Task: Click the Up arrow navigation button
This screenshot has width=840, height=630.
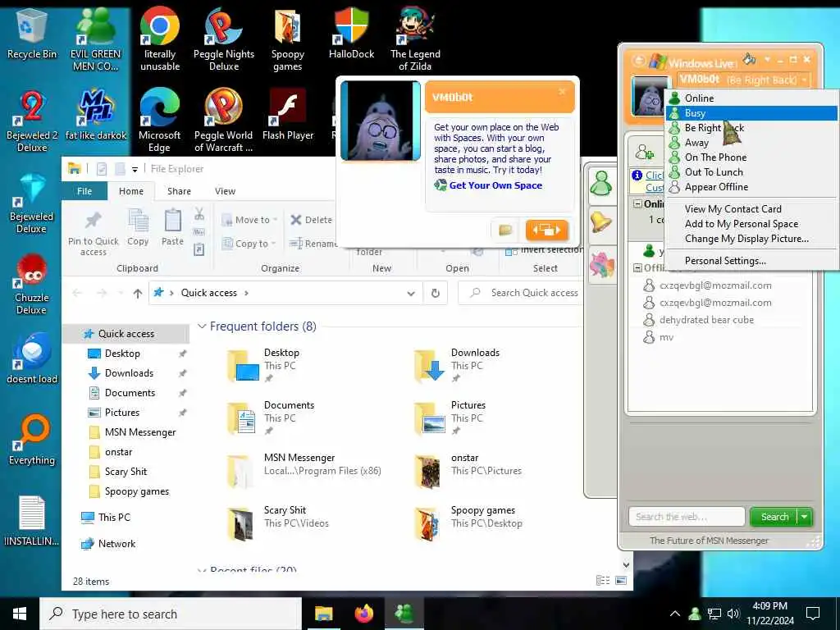Action: (x=138, y=293)
